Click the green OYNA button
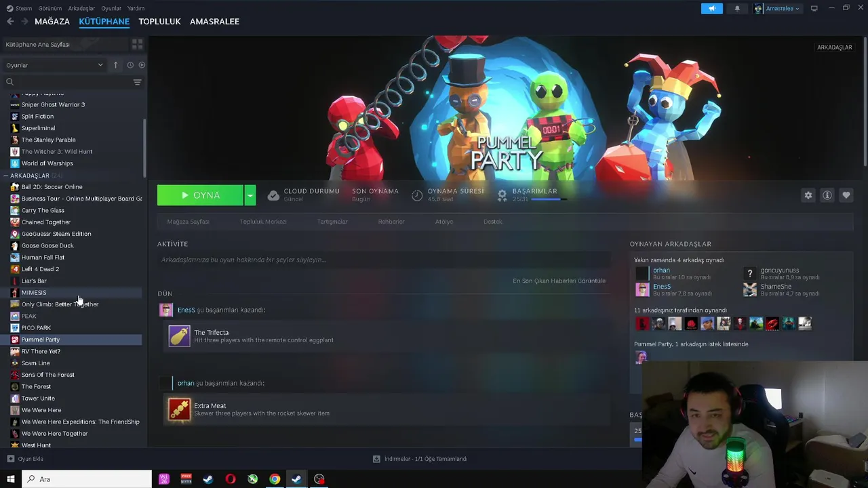Screen dimensions: 868x488 point(200,195)
